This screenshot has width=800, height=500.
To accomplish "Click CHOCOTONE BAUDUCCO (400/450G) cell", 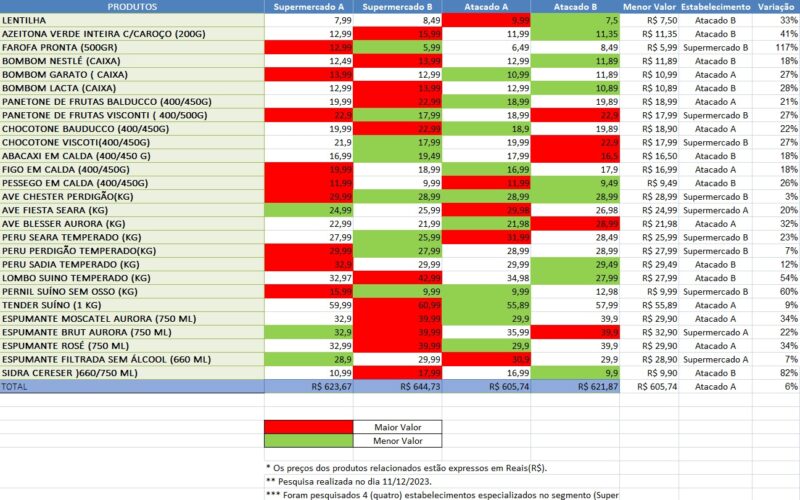I will (132, 129).
